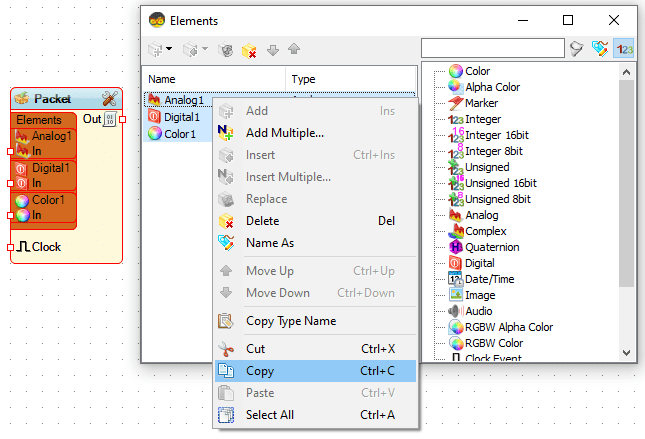
Task: Select Integer 16bit in the type tree
Action: click(x=489, y=135)
